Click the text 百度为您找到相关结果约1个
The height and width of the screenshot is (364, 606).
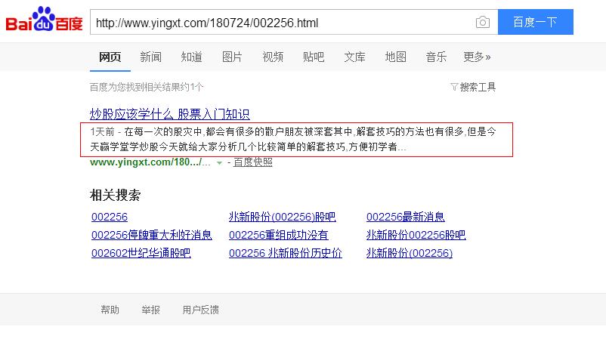147,87
